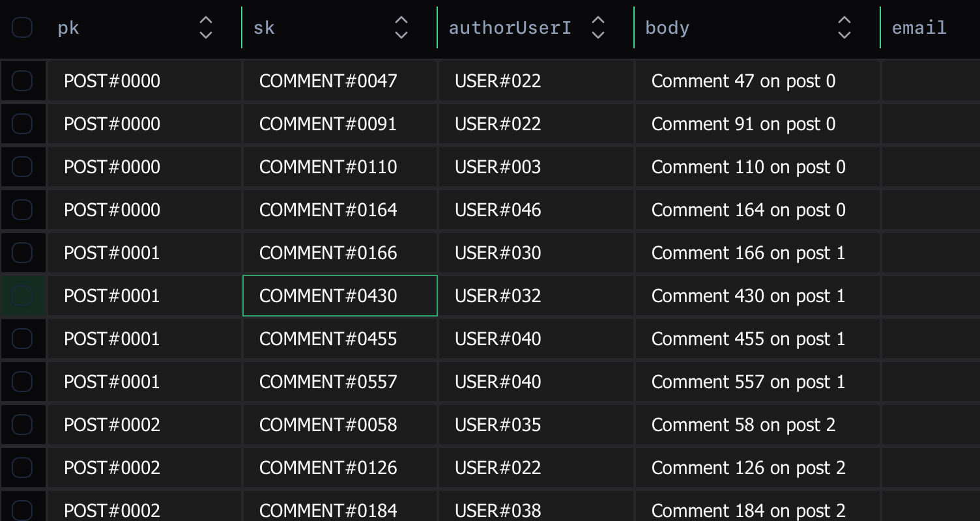Click the authorUserI column header label
980x521 pixels.
(510, 28)
